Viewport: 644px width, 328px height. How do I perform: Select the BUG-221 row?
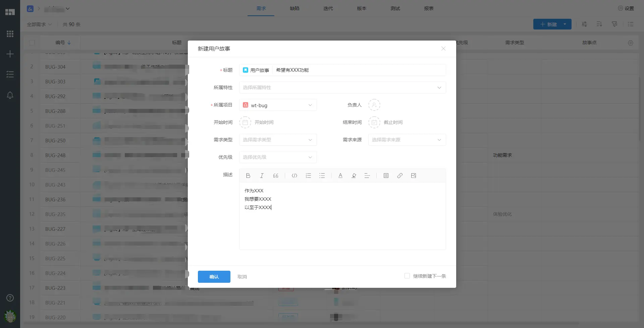[x=55, y=303]
